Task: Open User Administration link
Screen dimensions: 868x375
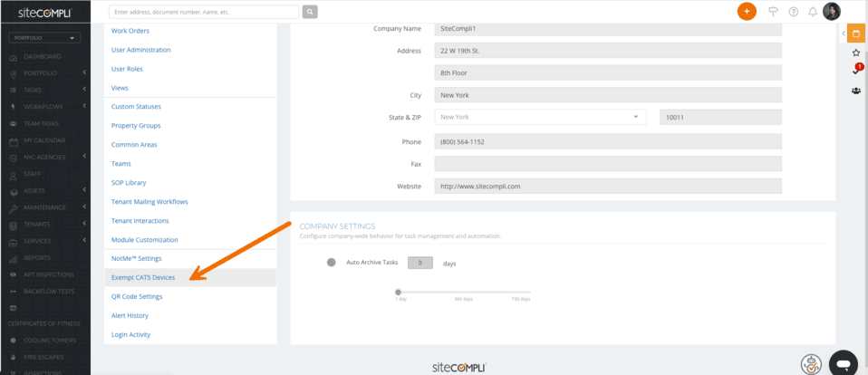Action: pos(141,50)
